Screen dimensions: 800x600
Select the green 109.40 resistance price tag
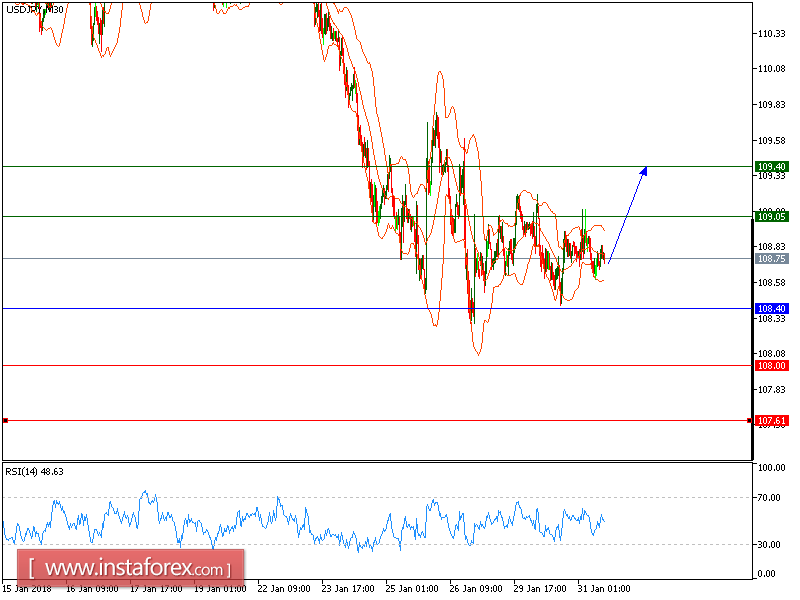(x=770, y=165)
